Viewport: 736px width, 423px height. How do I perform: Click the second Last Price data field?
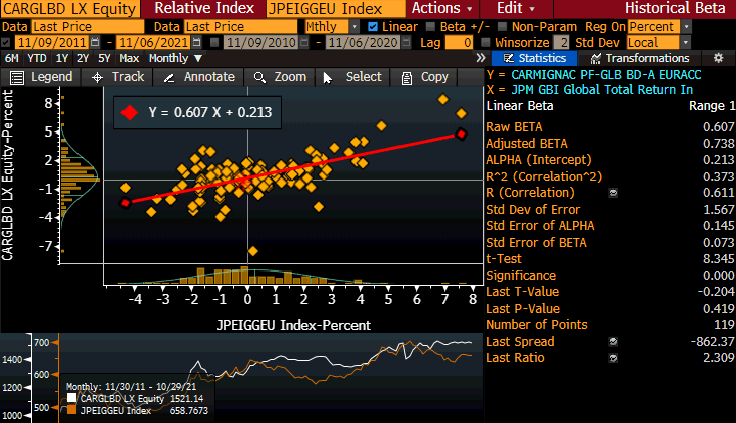click(240, 27)
